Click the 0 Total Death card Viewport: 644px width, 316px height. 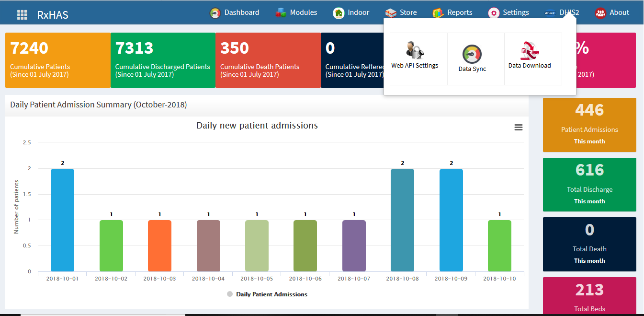589,245
